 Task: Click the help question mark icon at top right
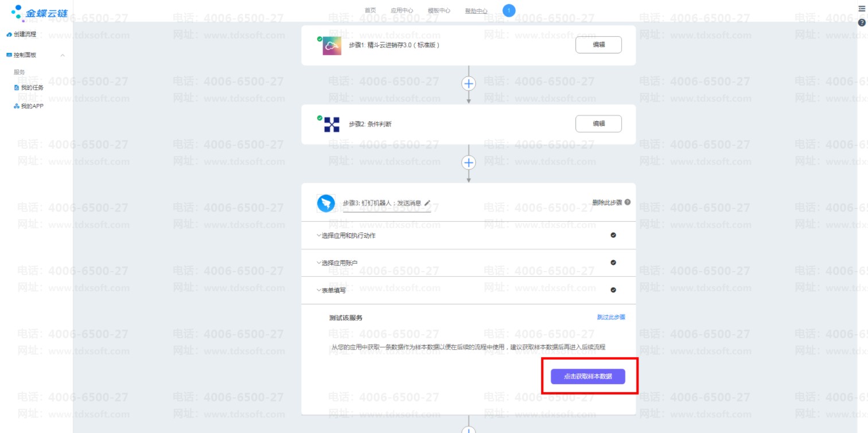861,22
